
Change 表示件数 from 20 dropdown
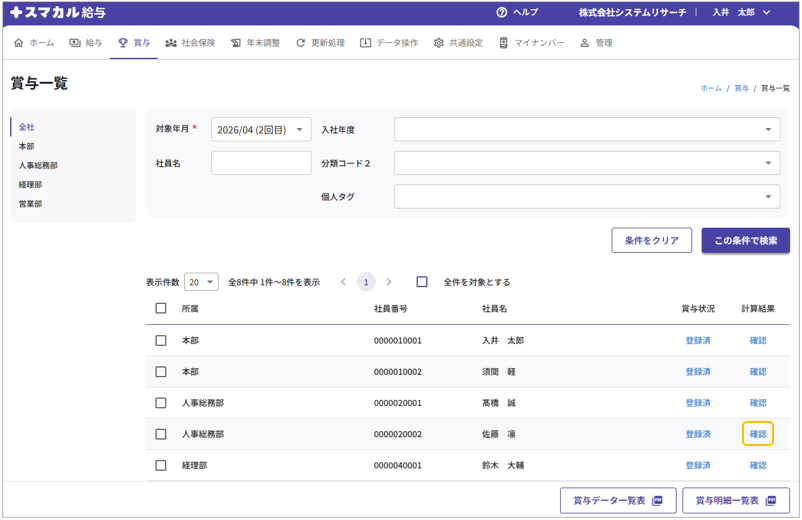201,283
